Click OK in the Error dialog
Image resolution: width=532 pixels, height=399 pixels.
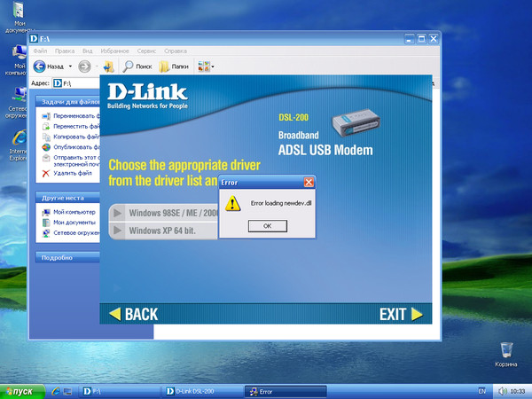268,226
